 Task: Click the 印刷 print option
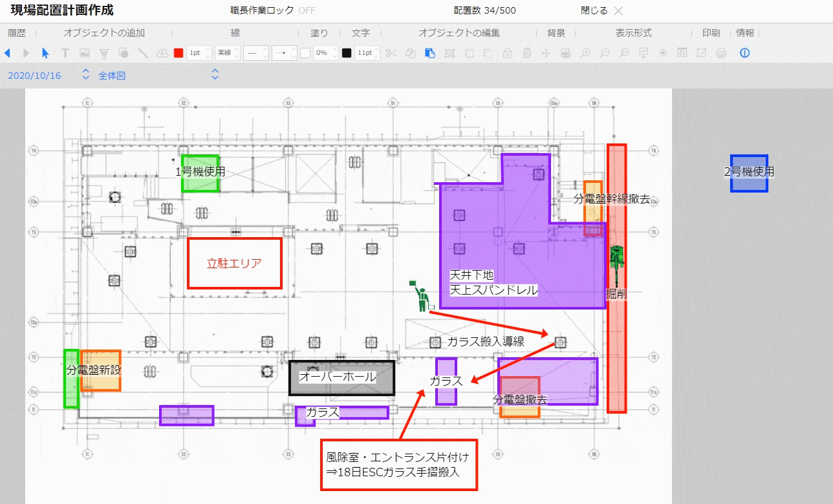coord(710,33)
